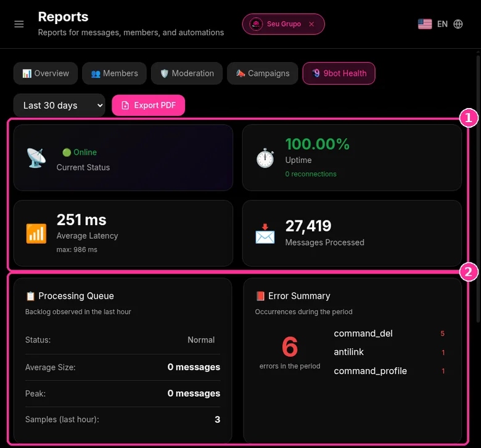Click the Export PDF button
Screen dimensions: 481x448
coord(149,106)
